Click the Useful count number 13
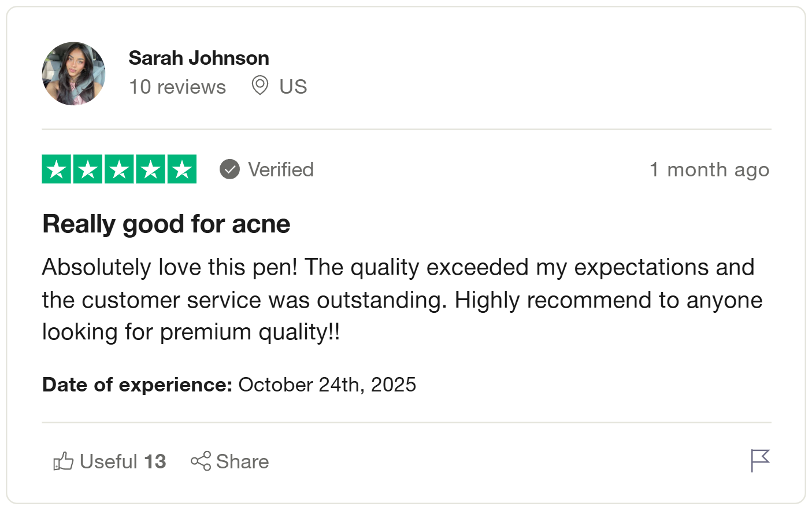This screenshot has height=510, width=812. (155, 461)
